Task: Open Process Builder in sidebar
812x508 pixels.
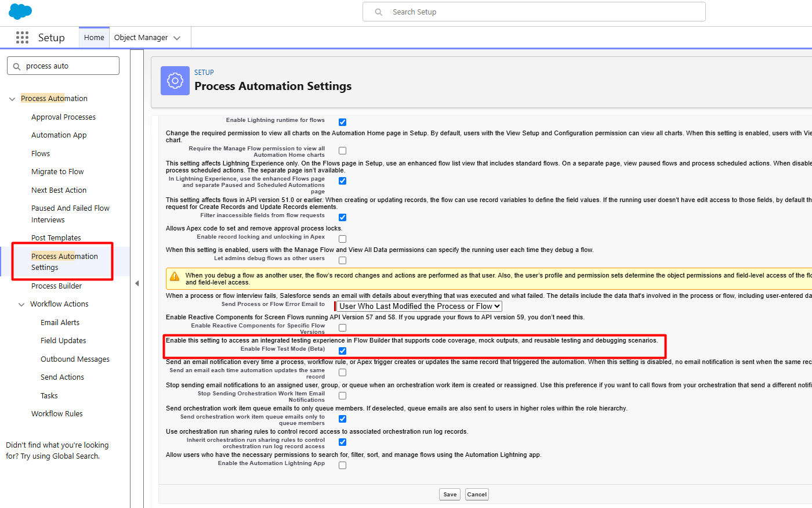Action: [x=56, y=286]
